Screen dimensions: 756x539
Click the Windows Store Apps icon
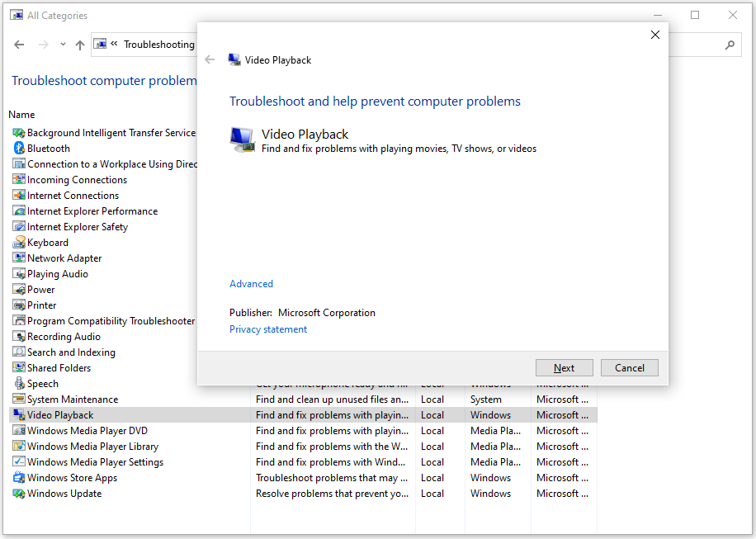coord(19,478)
